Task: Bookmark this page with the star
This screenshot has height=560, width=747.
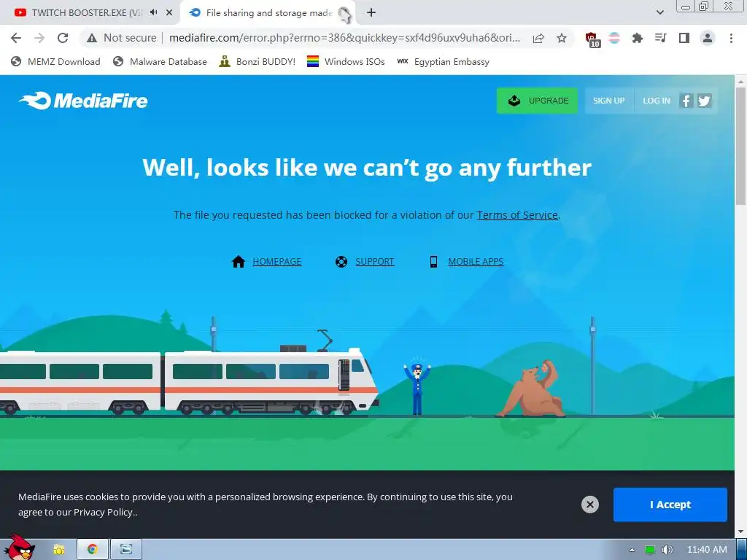Action: pyautogui.click(x=562, y=38)
